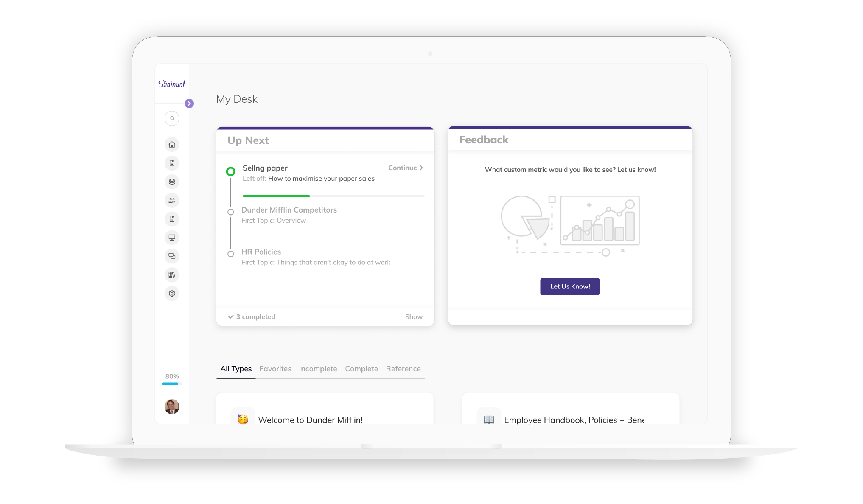Switch to the Incomplete tab
863x504 pixels.
click(x=318, y=369)
